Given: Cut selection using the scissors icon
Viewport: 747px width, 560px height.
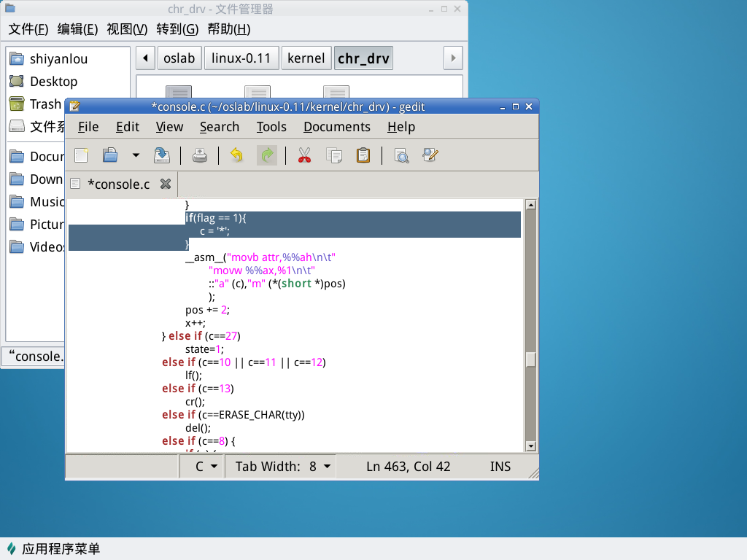Looking at the screenshot, I should 304,155.
